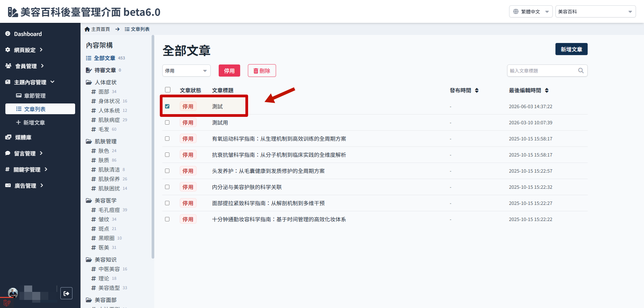Image resolution: width=644 pixels, height=308 pixels.
Task: Select 面部 category in tree
Action: click(104, 92)
